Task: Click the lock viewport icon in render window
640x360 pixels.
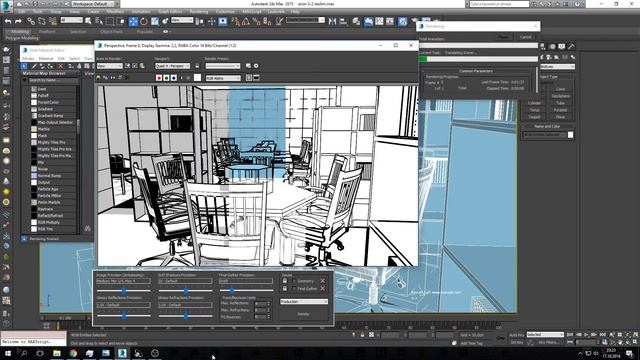Action: click(x=197, y=66)
